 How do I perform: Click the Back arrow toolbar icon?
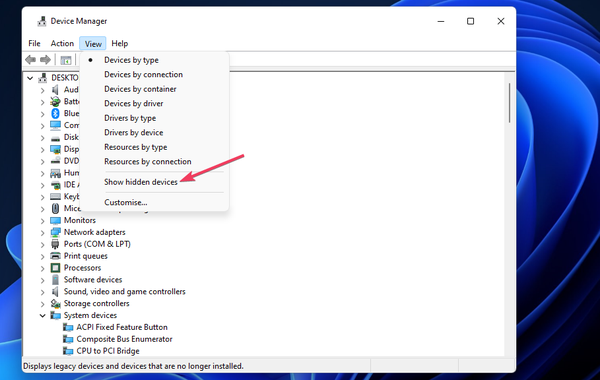coord(31,60)
